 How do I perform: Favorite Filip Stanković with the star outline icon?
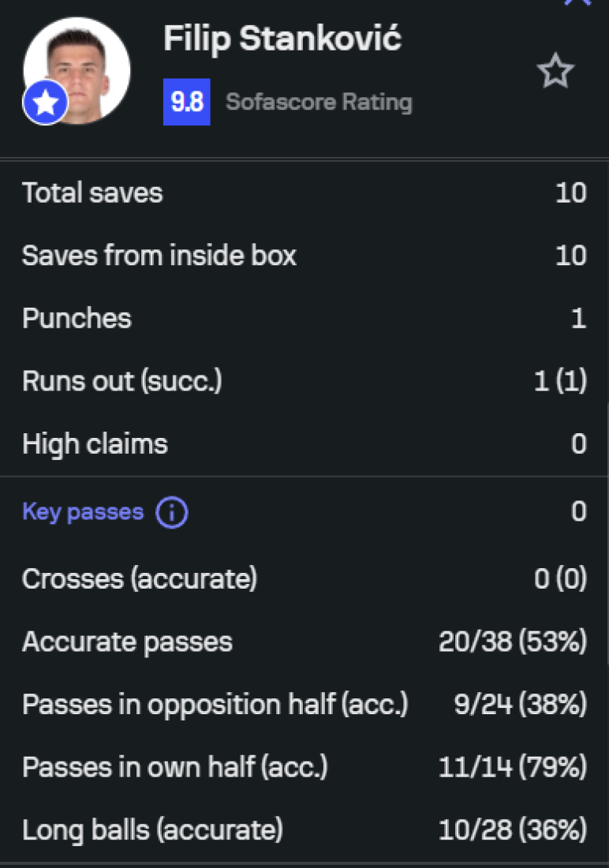pyautogui.click(x=555, y=73)
